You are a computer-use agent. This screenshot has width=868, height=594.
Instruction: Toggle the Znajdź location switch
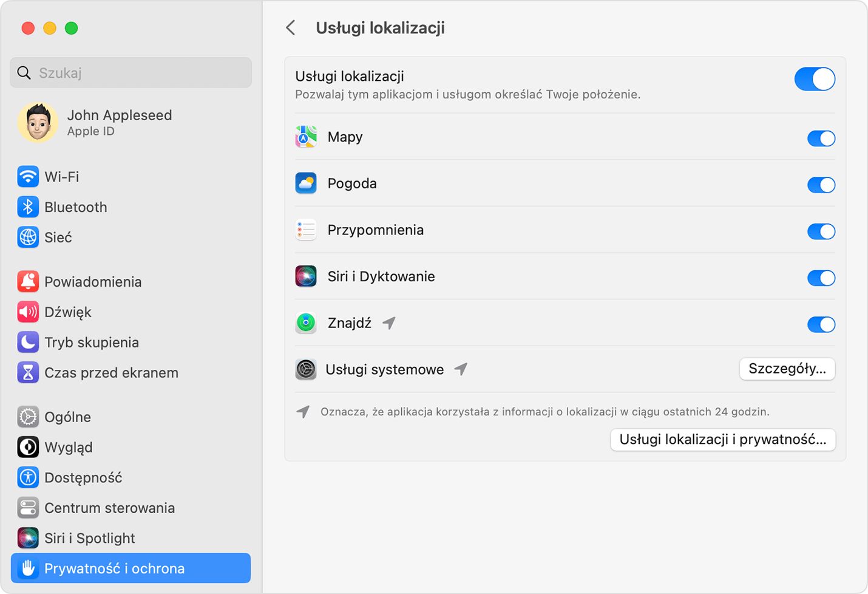tap(821, 324)
